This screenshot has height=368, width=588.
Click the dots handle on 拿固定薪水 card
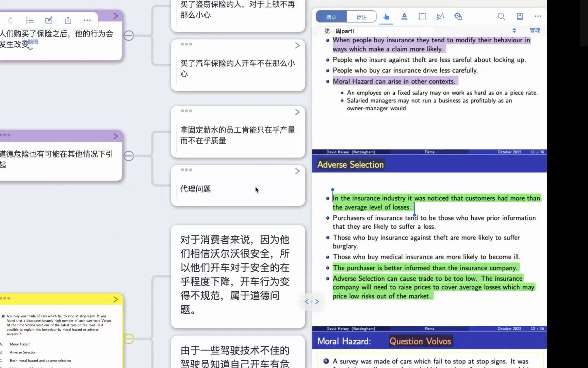[186, 111]
